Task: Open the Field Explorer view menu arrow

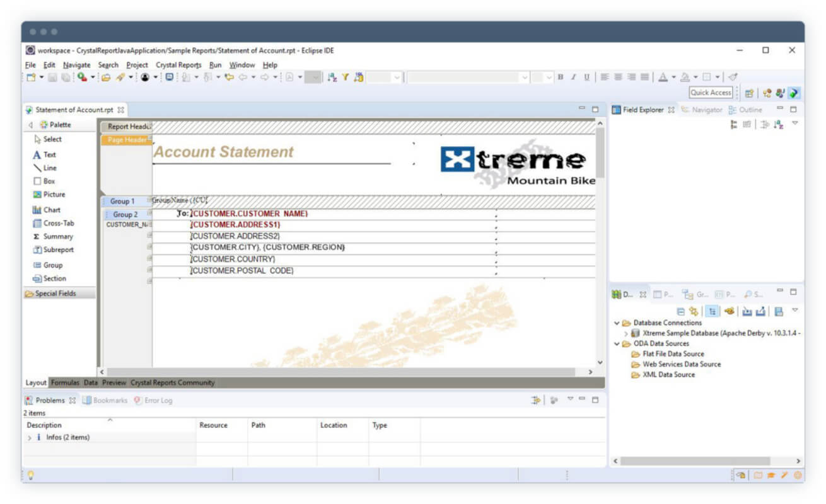Action: pos(794,123)
